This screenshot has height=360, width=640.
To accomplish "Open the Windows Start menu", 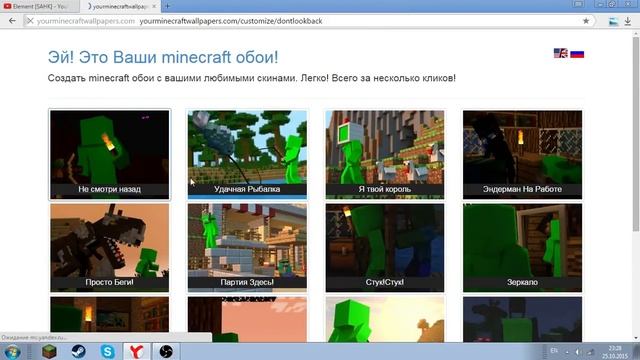I will click(x=12, y=352).
